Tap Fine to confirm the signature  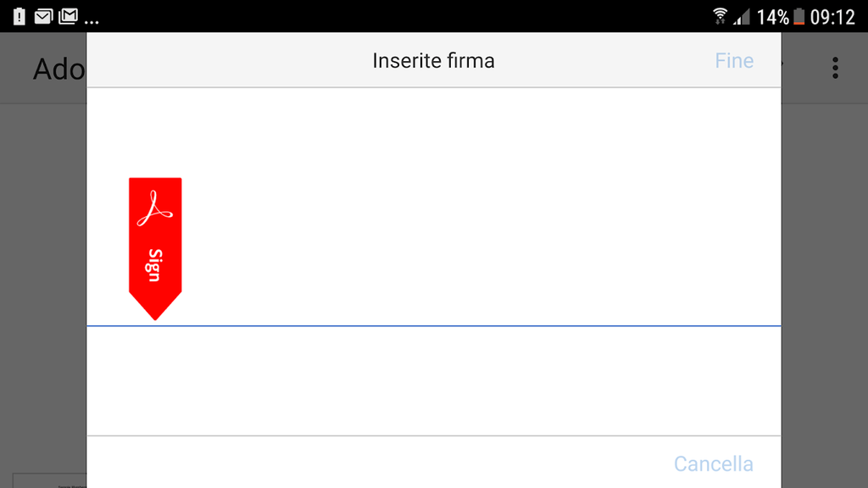pyautogui.click(x=733, y=61)
